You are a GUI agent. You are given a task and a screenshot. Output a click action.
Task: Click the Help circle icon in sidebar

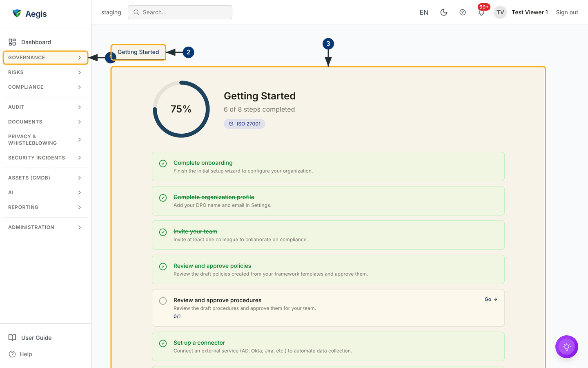click(x=12, y=354)
